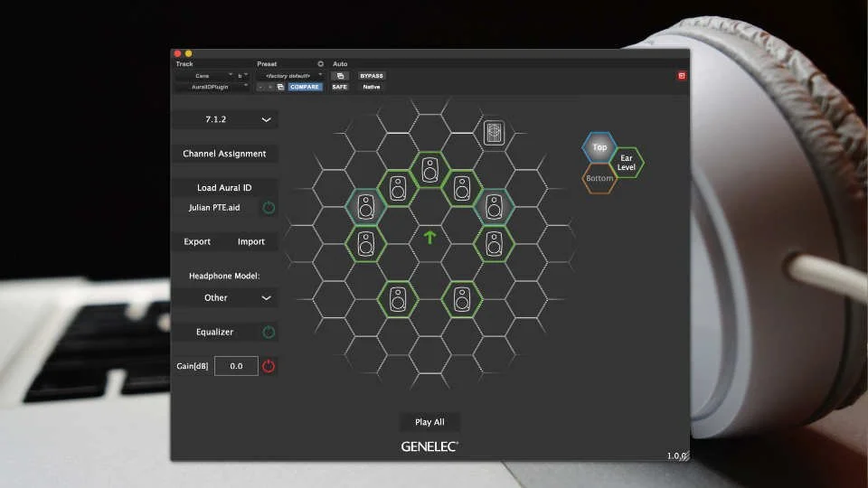The width and height of the screenshot is (868, 488).
Task: Switch to the Bottom layer hexagon
Action: [599, 178]
